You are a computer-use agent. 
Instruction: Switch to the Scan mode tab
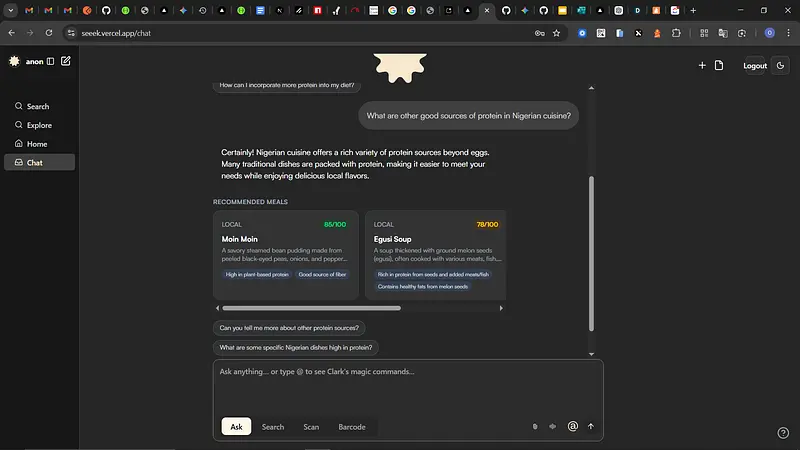click(x=311, y=427)
